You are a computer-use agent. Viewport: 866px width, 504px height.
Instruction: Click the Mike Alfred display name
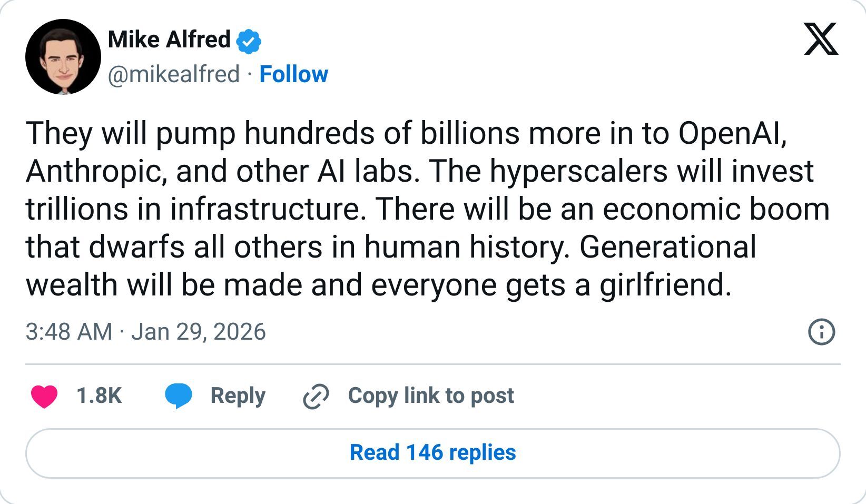169,38
